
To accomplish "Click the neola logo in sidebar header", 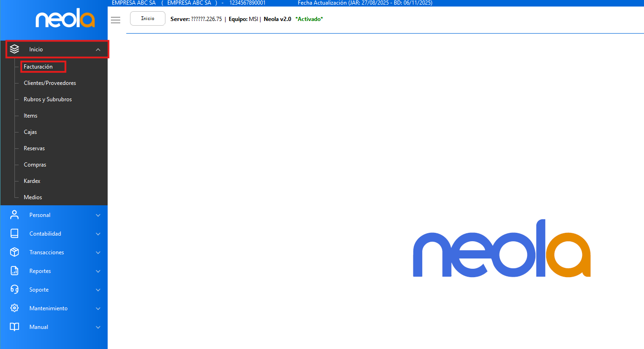I will point(65,20).
